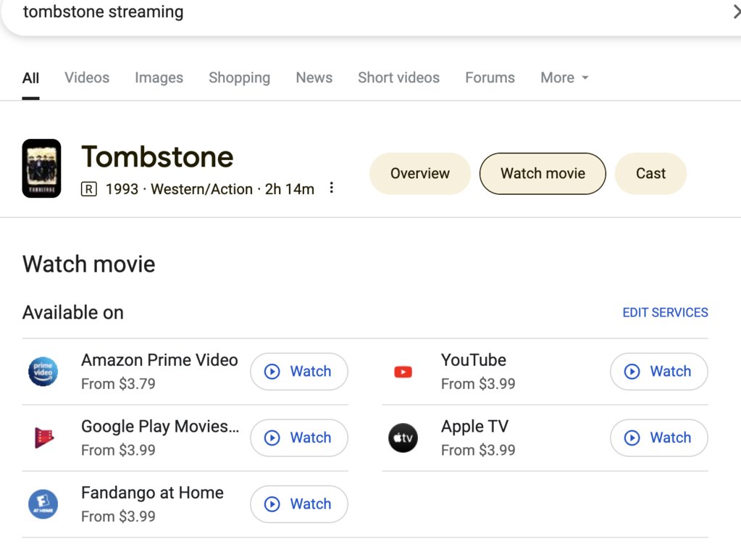Click the Amazon Prime Video logo icon
The width and height of the screenshot is (741, 560).
(x=43, y=372)
